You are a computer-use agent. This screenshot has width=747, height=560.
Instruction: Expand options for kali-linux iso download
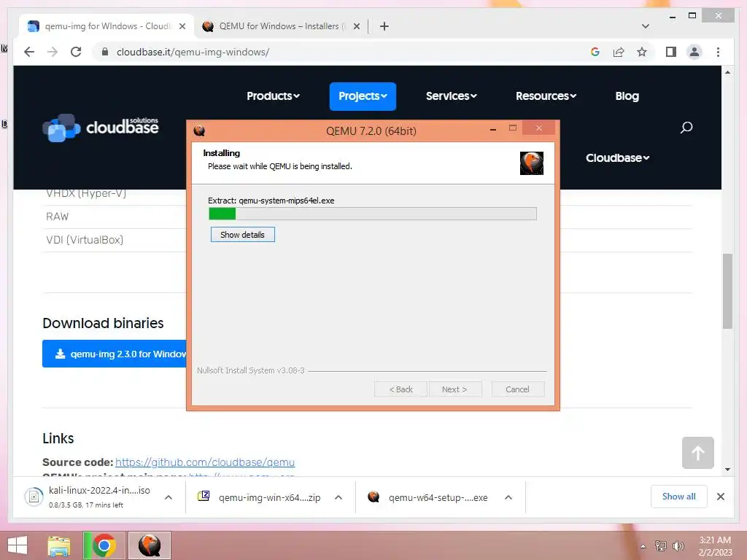(x=169, y=497)
